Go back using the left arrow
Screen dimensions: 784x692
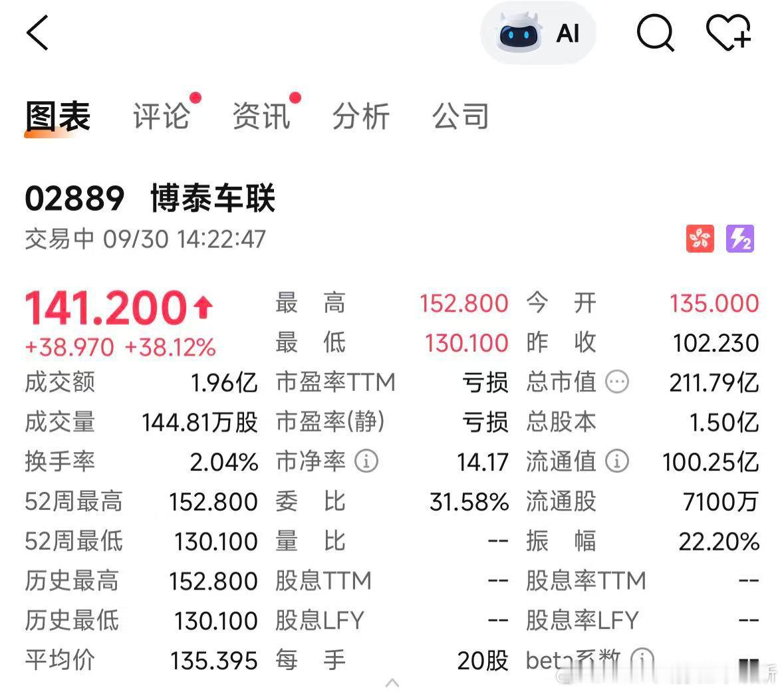pos(37,33)
